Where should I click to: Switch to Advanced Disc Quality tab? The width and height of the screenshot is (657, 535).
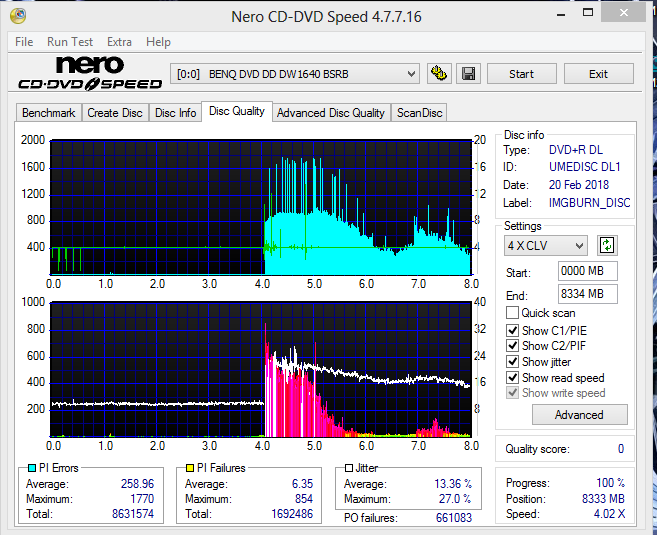point(331,113)
